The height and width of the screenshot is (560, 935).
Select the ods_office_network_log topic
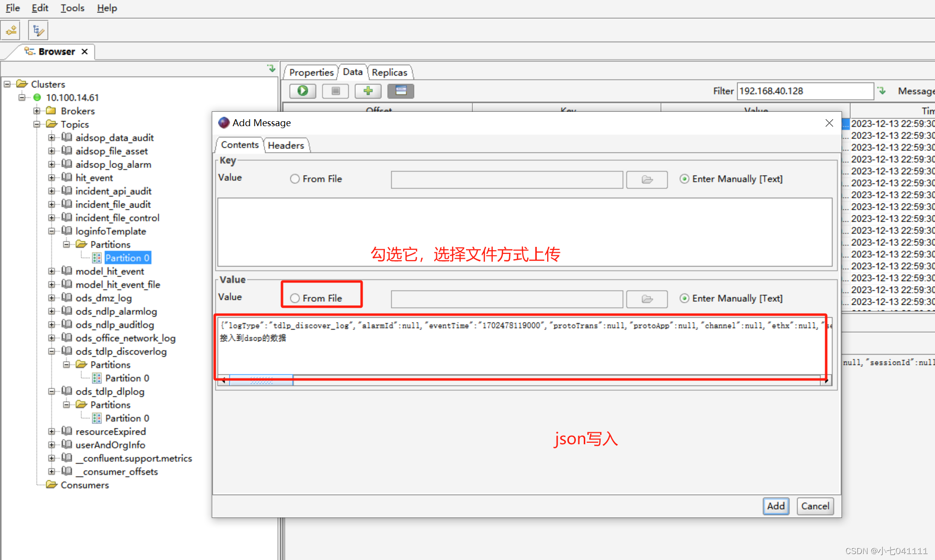126,338
